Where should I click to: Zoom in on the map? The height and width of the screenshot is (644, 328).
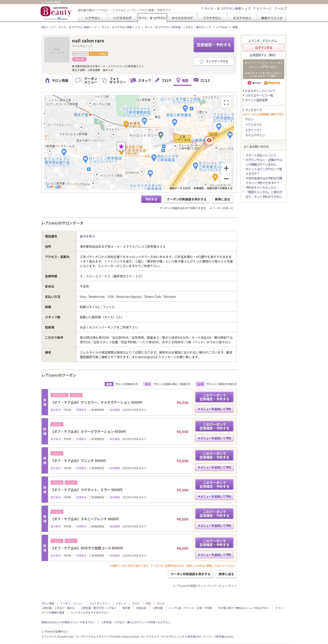tap(226, 168)
